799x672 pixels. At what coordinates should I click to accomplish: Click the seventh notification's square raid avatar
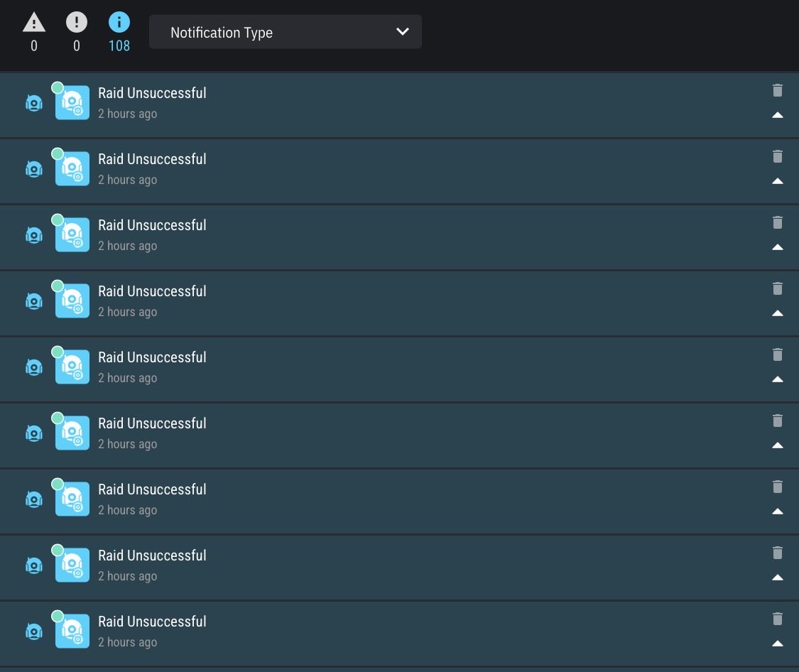pyautogui.click(x=72, y=499)
